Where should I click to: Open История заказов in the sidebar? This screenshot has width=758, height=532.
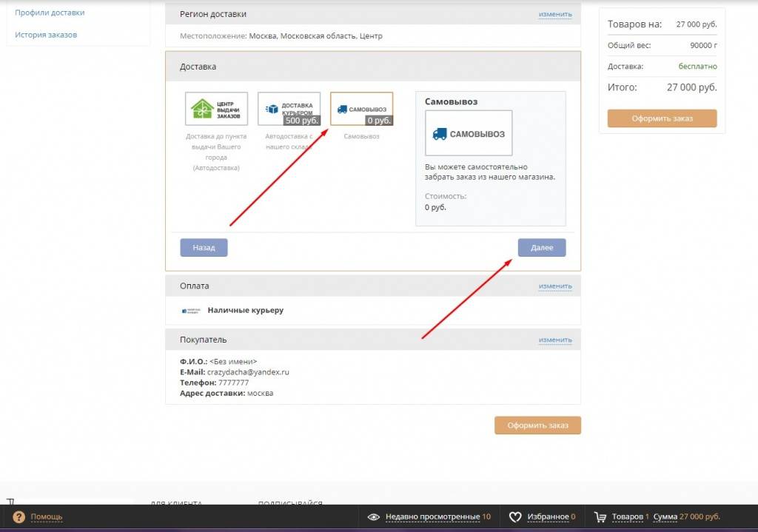tap(46, 35)
